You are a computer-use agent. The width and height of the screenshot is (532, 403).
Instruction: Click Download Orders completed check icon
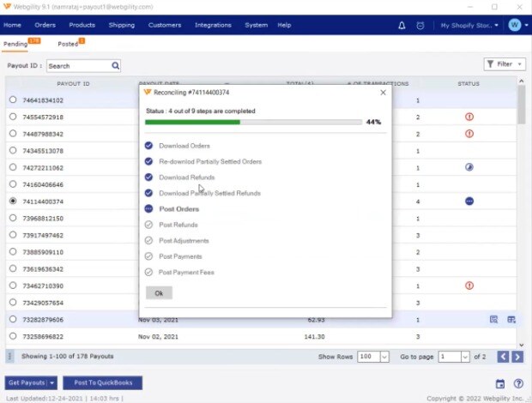(148, 146)
